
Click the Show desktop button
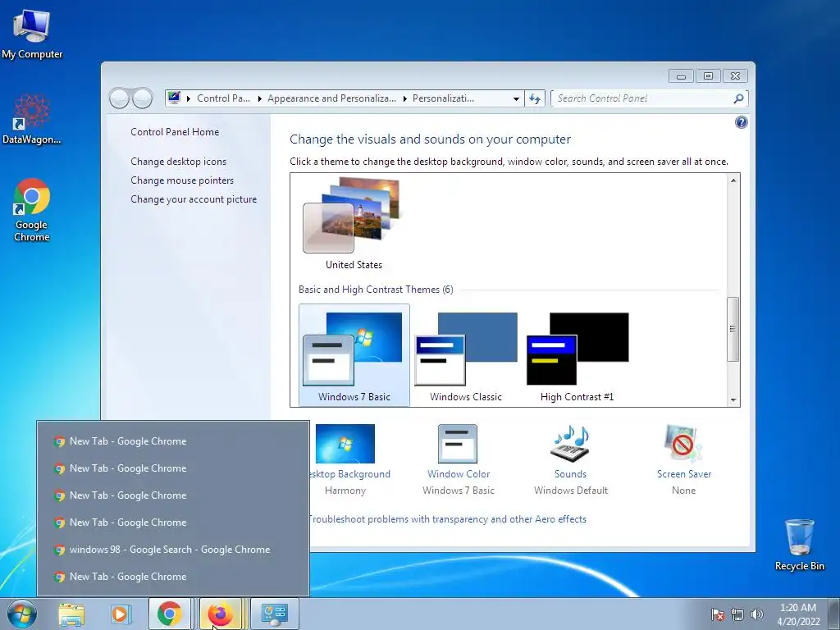tap(834, 614)
